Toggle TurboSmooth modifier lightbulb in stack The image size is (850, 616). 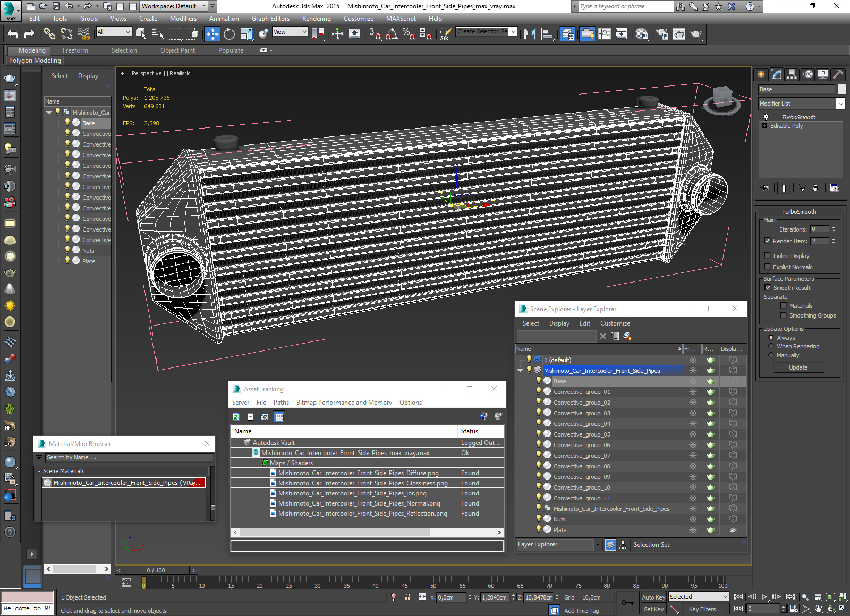[766, 117]
